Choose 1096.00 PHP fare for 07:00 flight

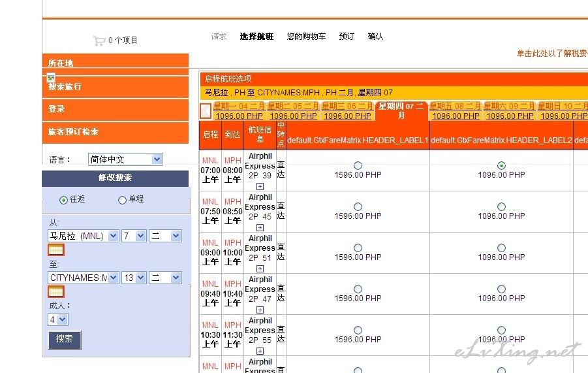coord(501,165)
